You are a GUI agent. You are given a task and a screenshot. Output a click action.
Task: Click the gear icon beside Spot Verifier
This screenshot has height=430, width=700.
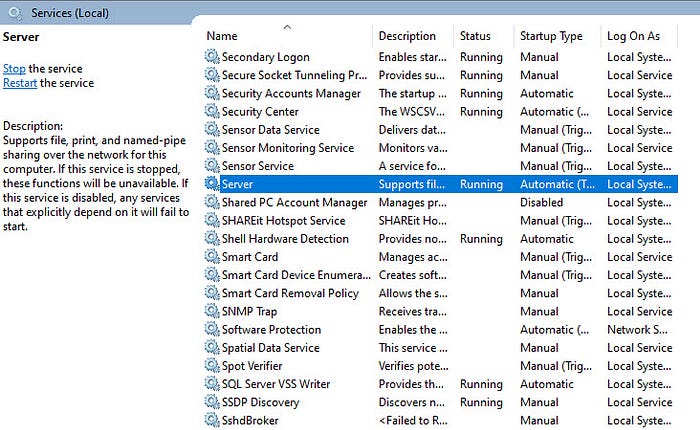coord(212,365)
